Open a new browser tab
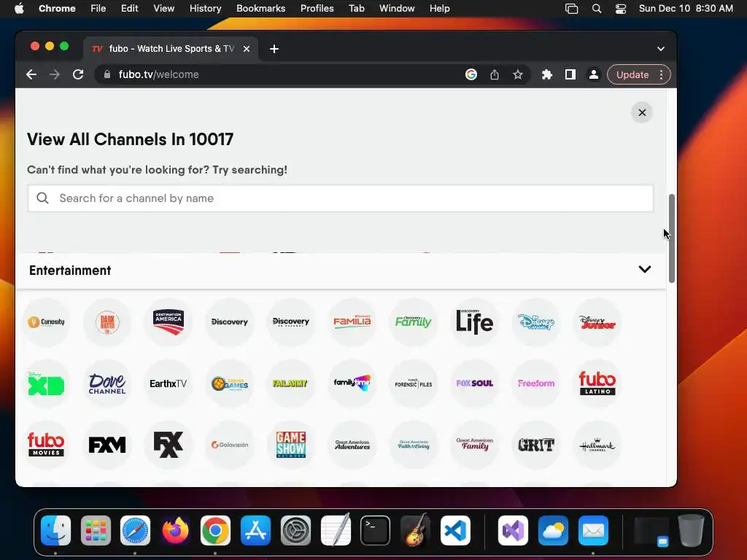 tap(274, 49)
